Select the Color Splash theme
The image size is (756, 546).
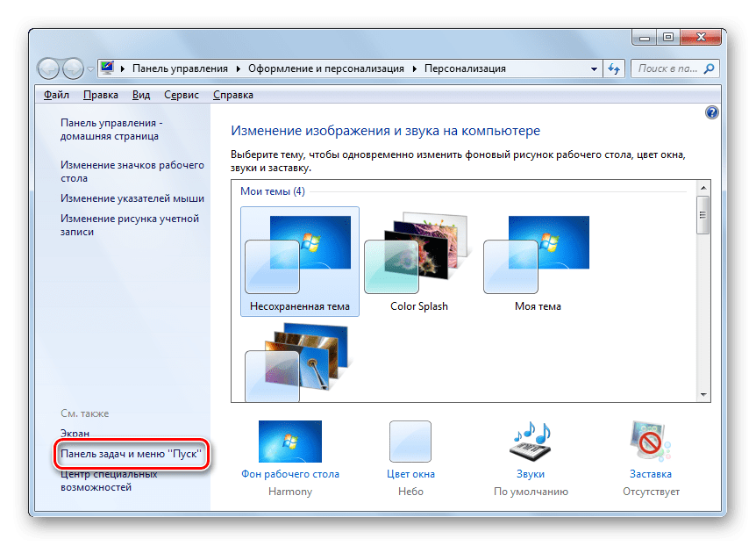tap(418, 254)
